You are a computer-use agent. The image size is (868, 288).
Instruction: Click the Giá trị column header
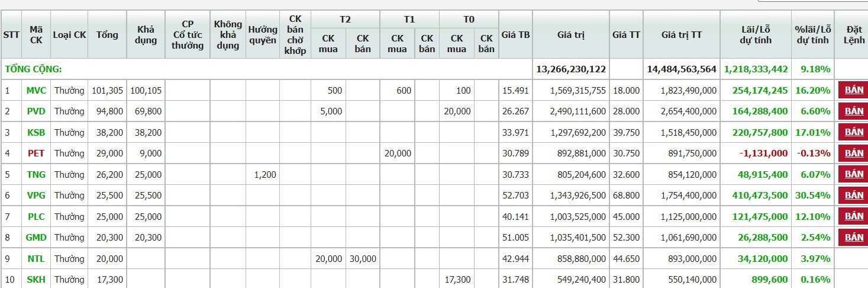point(571,34)
